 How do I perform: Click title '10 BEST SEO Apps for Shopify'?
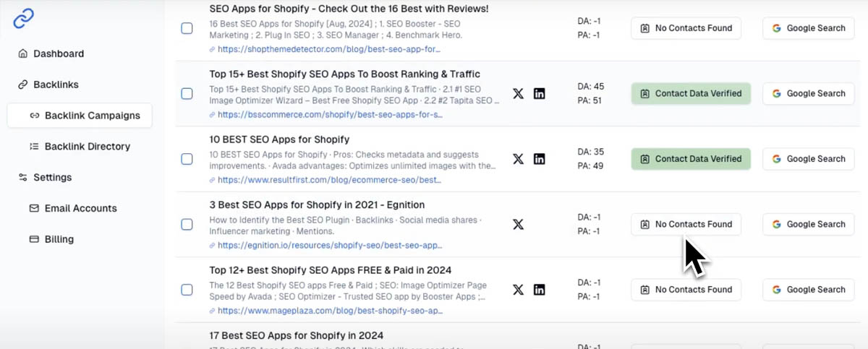279,139
